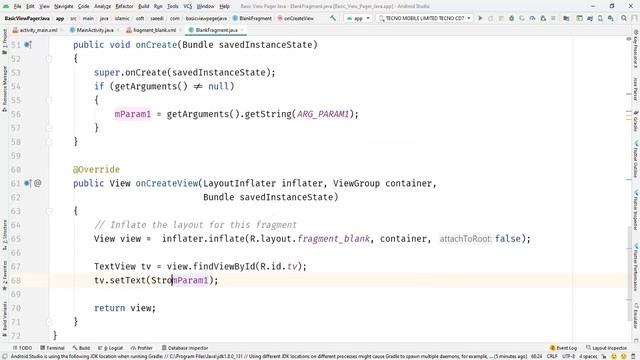Open the Build menu
640x360 pixels.
pos(144,6)
